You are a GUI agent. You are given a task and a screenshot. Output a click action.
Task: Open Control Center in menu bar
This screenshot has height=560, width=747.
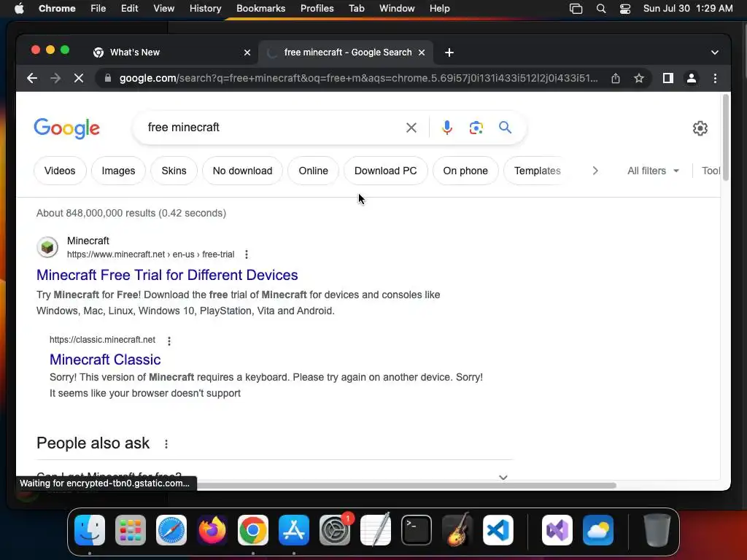point(625,9)
